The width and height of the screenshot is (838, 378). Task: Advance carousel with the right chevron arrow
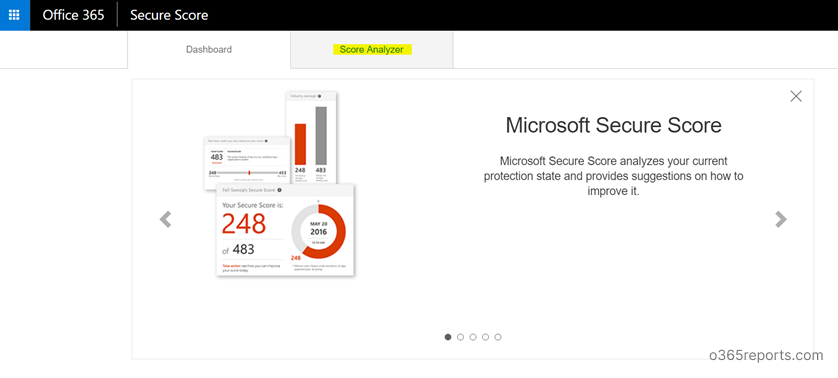click(x=781, y=219)
